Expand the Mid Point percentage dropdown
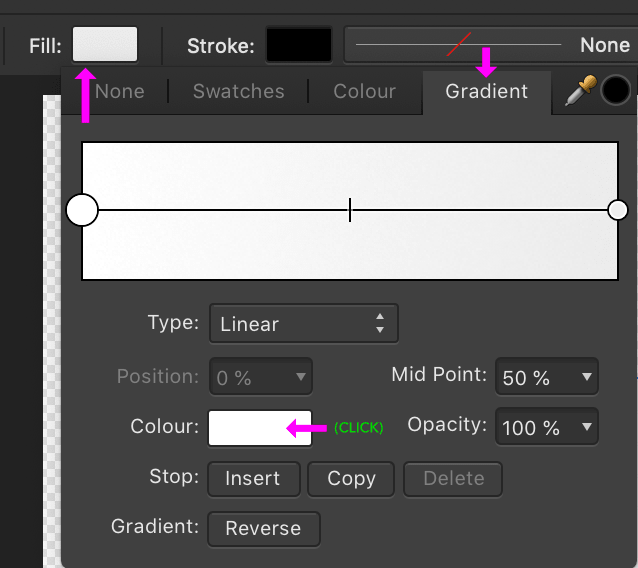The image size is (638, 568). pyautogui.click(x=545, y=378)
